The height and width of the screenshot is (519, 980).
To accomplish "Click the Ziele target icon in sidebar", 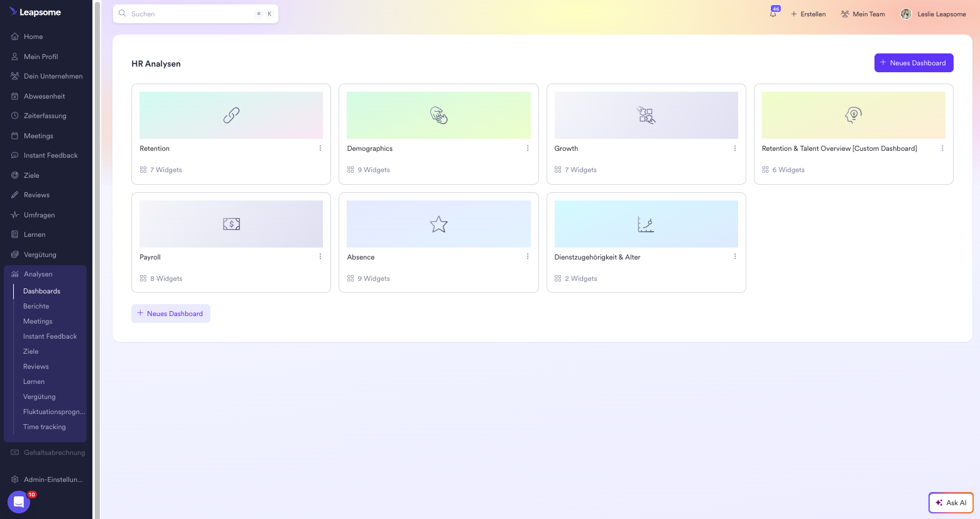I will pyautogui.click(x=15, y=175).
